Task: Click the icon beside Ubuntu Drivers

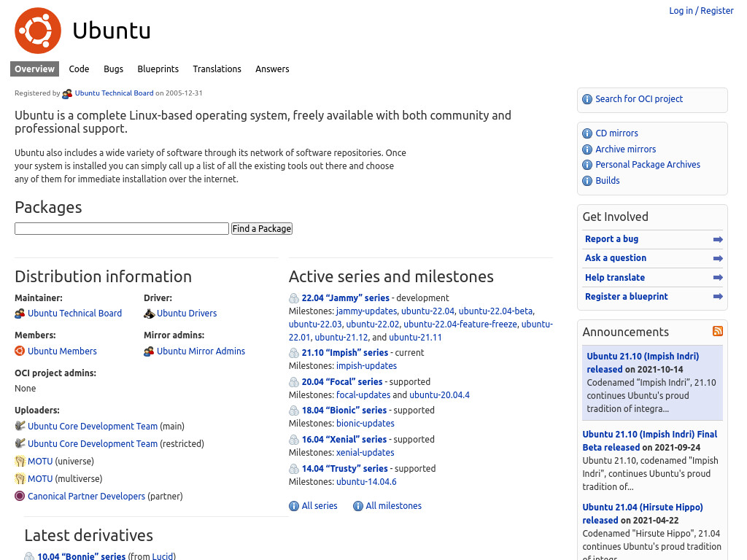Action: 149,314
